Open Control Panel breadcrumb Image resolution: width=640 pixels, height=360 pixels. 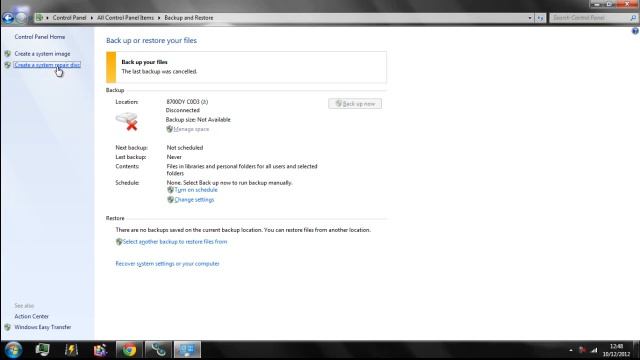[69, 18]
